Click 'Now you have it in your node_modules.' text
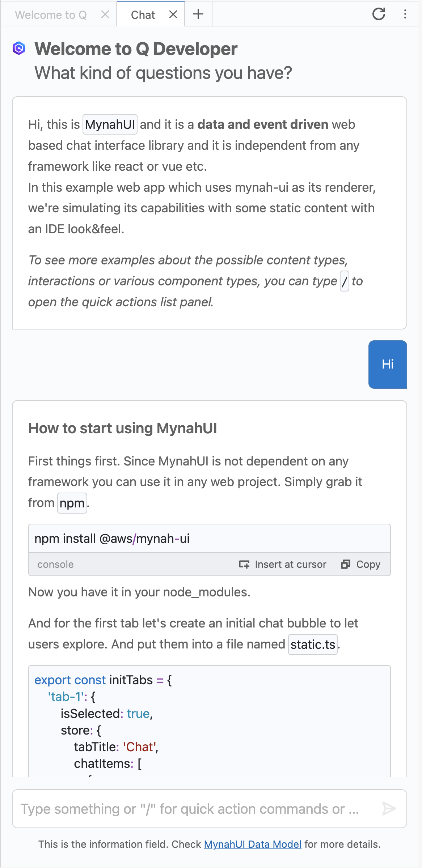Image resolution: width=422 pixels, height=868 pixels. [x=139, y=592]
